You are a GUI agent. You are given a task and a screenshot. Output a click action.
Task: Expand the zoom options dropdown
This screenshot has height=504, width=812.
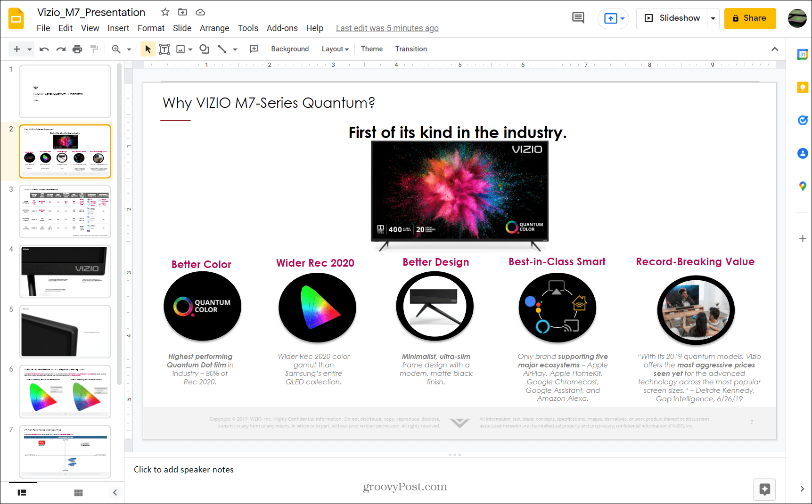click(x=129, y=49)
